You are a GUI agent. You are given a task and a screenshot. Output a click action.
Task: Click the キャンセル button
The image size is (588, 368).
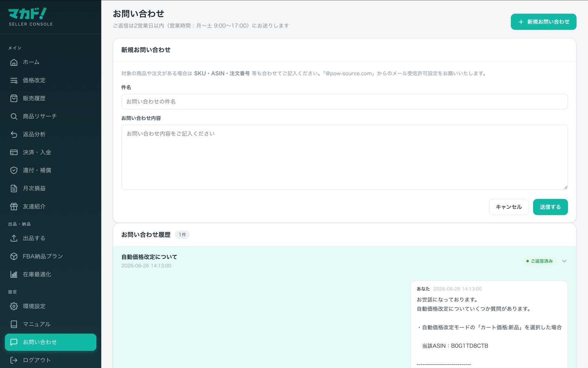[x=509, y=207]
